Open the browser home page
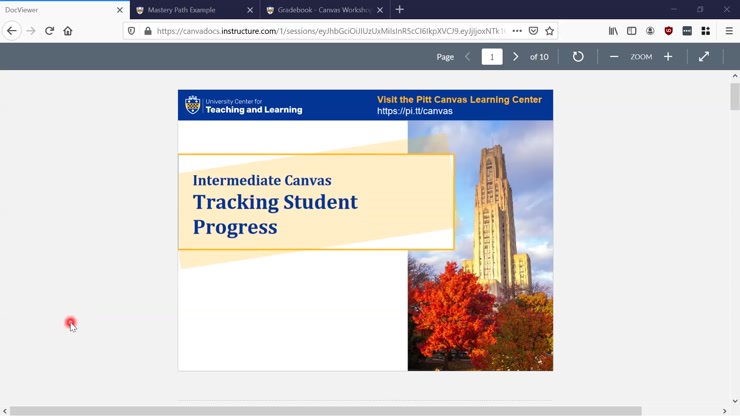The width and height of the screenshot is (740, 416). [68, 31]
